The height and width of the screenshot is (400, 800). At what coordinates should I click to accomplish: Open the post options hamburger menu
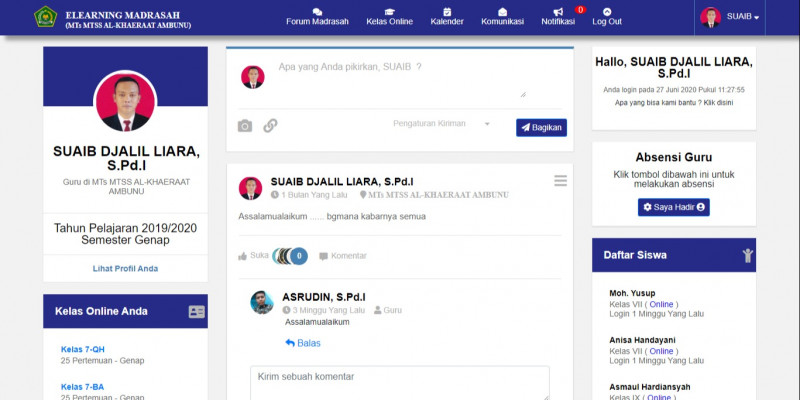coord(560,181)
